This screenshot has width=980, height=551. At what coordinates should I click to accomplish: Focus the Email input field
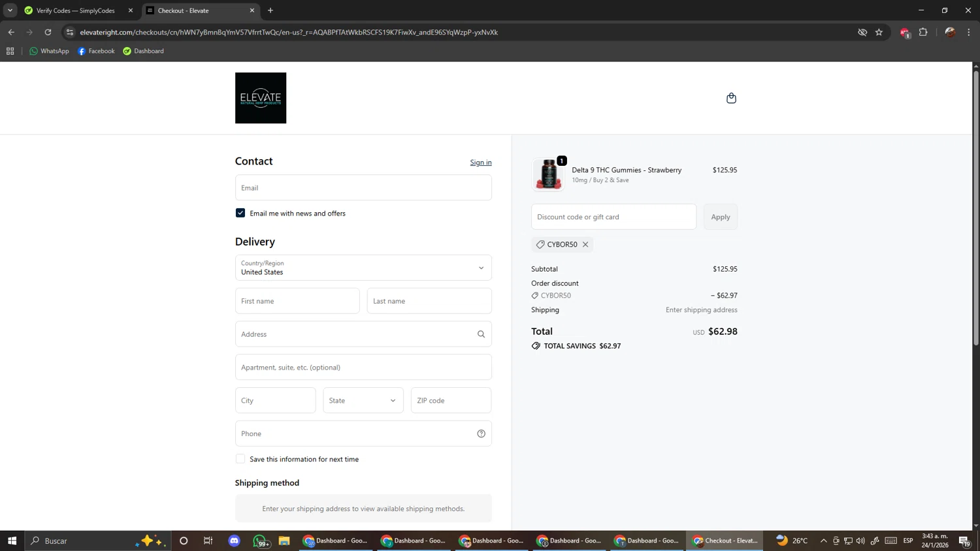point(363,187)
